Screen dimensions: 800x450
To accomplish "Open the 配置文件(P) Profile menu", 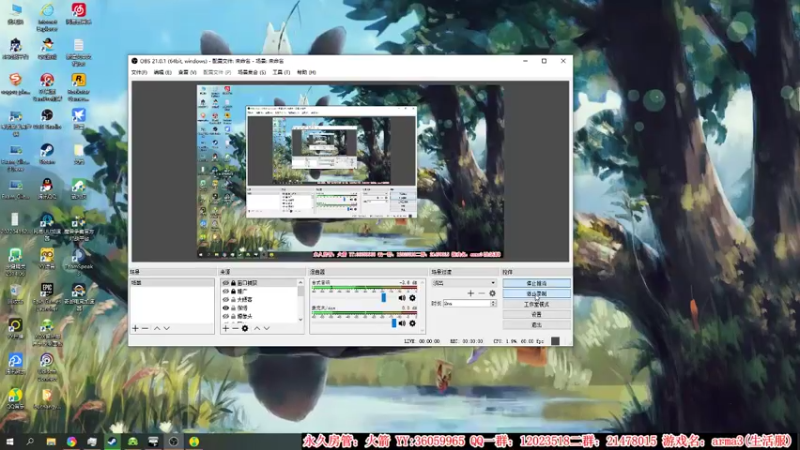I will click(217, 72).
